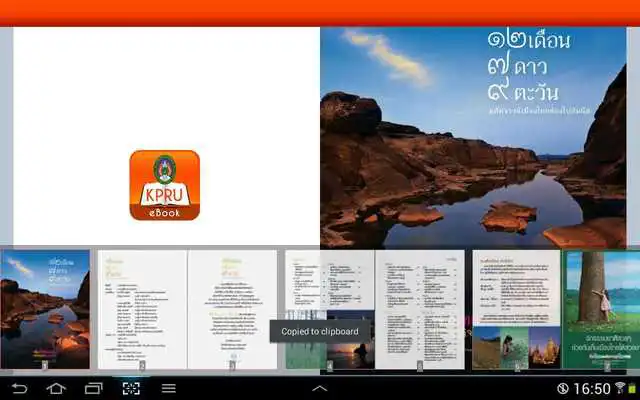Select page 4 thumbnail with sunset photo
The image size is (640, 400).
pyautogui.click(x=330, y=309)
